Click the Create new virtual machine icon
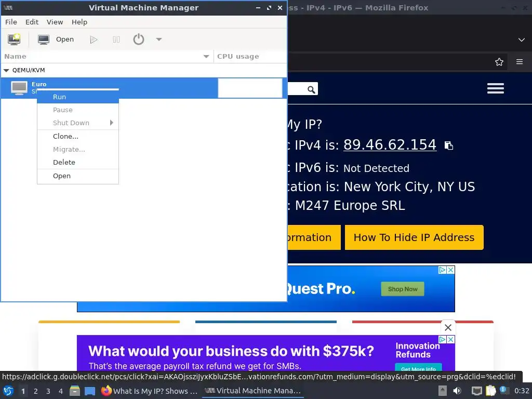Image resolution: width=532 pixels, height=399 pixels. point(14,39)
